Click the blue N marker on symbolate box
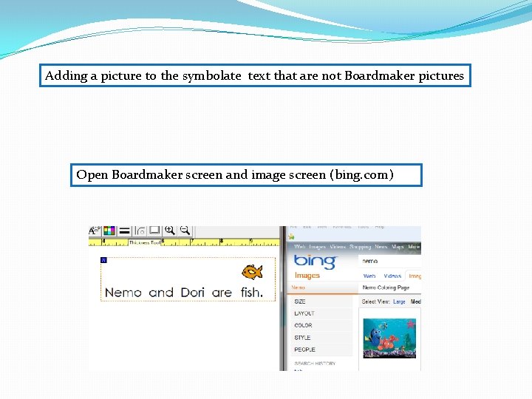 [x=104, y=260]
